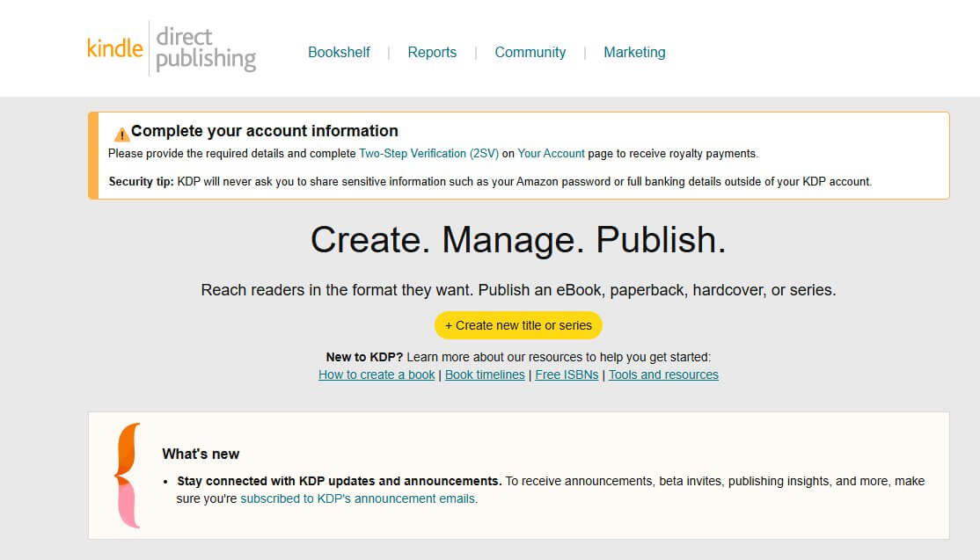Viewport: 980px width, 560px height.
Task: Click the Kindle Direct Publishing logo
Action: coord(172,48)
